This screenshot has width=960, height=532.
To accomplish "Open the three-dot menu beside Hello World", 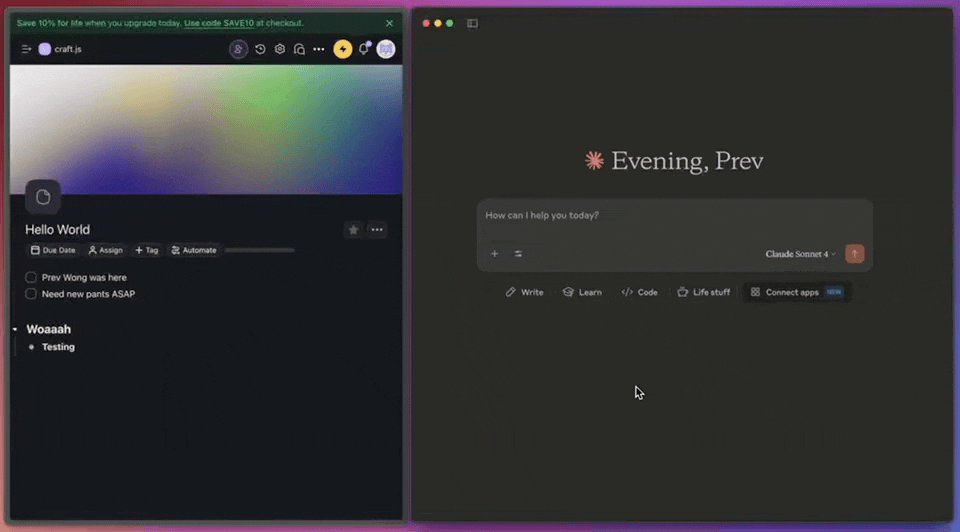I will coord(377,230).
